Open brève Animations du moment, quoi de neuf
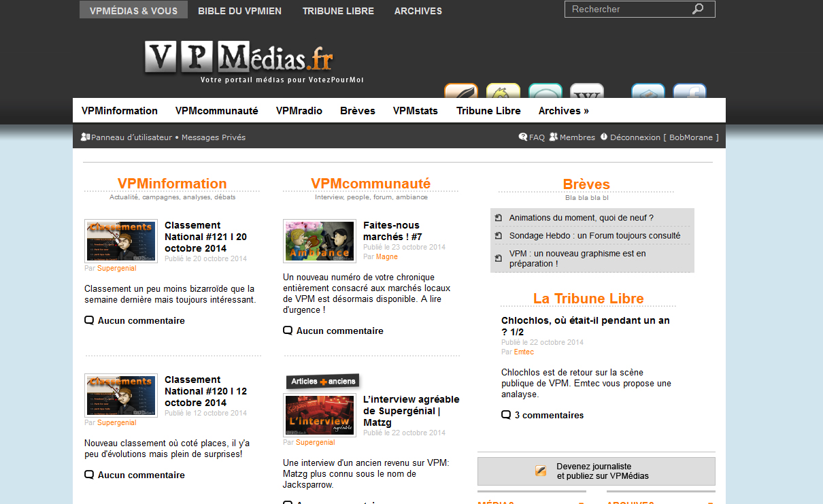 (581, 218)
